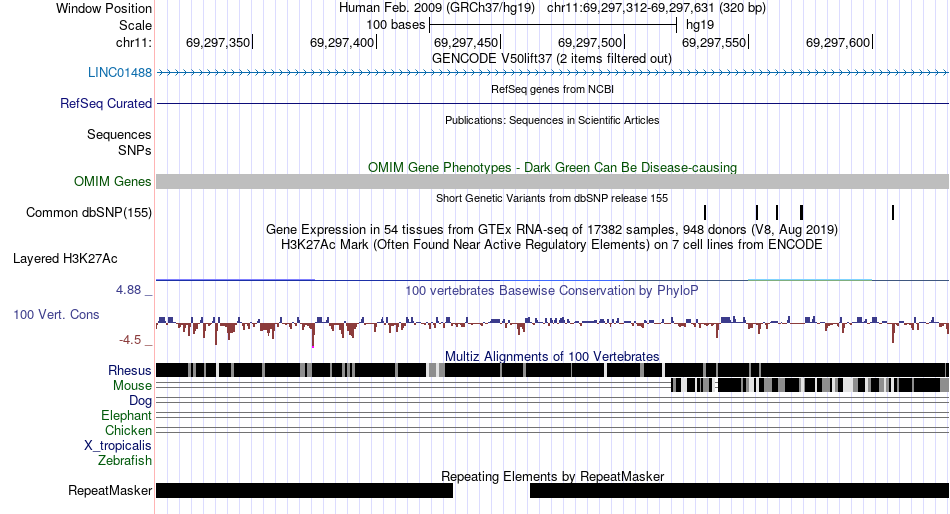Click the 100 Vert. Cons label
950x514 pixels.
pyautogui.click(x=56, y=315)
